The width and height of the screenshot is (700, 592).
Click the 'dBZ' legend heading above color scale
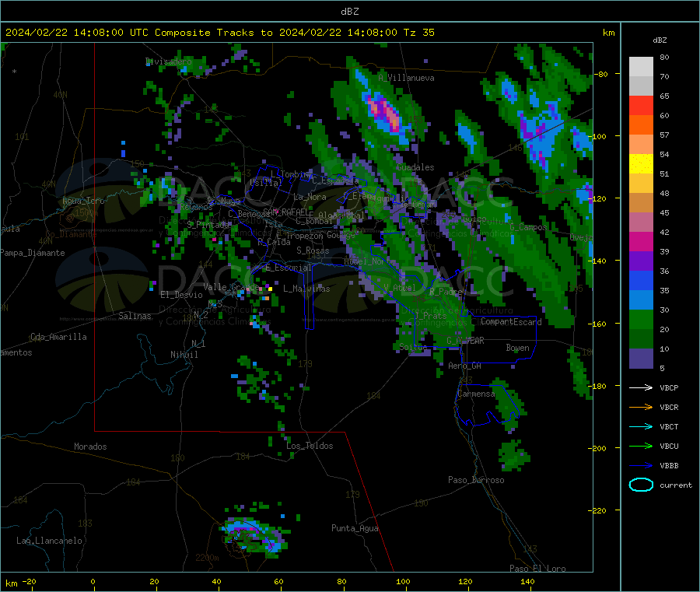[x=660, y=40]
